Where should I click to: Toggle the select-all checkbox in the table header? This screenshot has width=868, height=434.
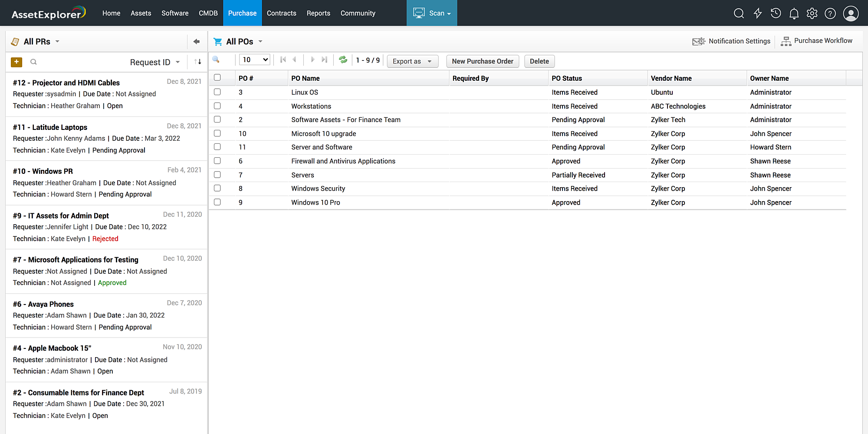click(x=217, y=78)
